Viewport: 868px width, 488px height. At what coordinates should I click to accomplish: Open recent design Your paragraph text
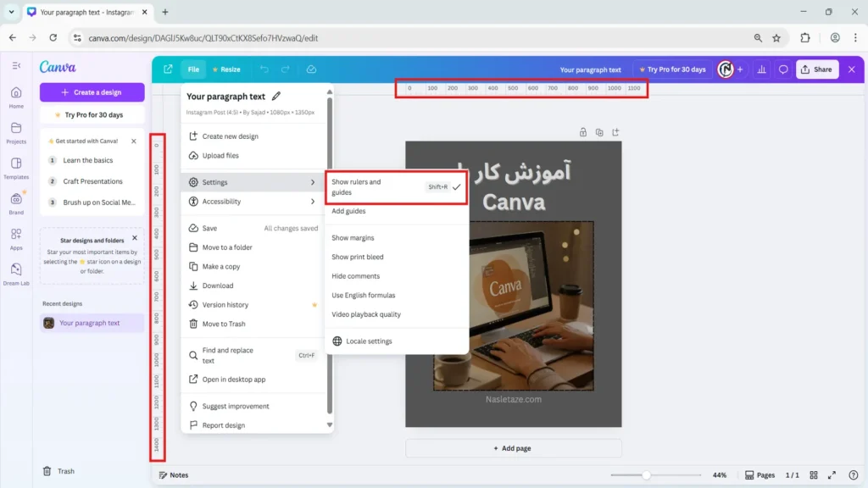pos(92,323)
